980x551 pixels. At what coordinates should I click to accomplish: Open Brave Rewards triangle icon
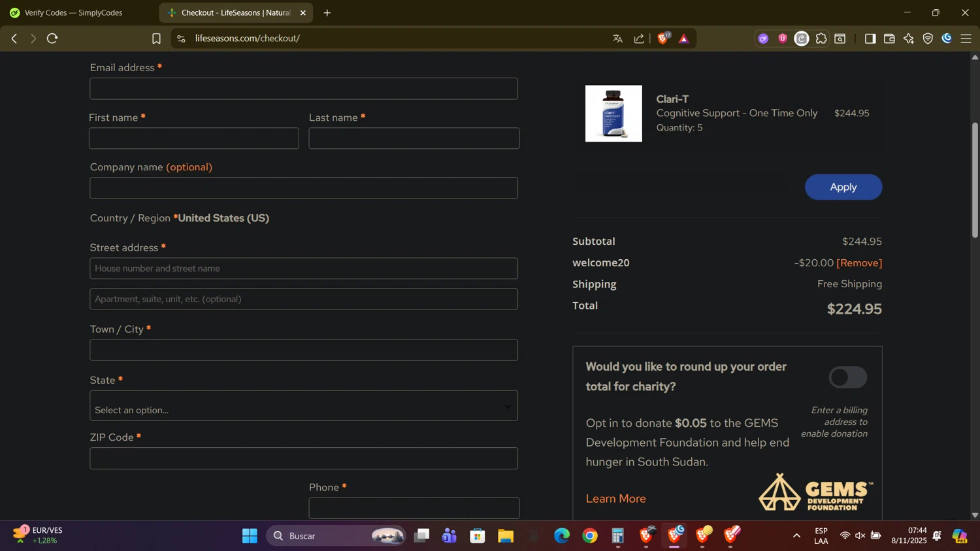(x=684, y=39)
